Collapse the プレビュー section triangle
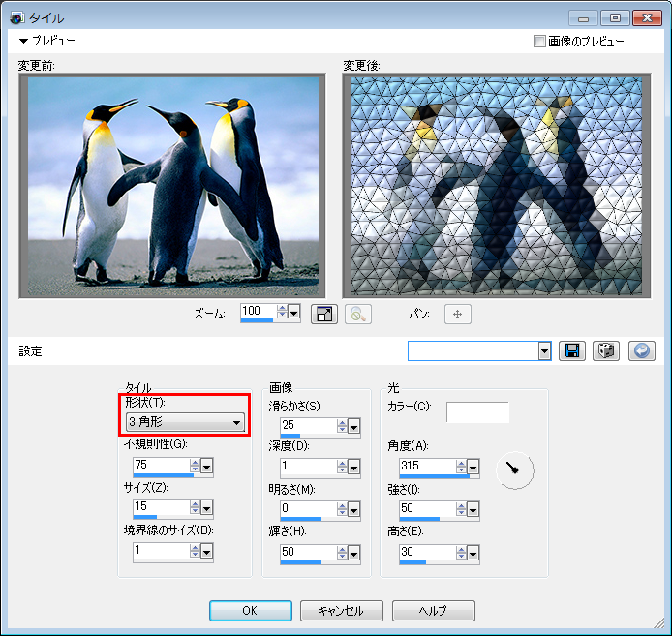Viewport: 672px width, 636px height. 23,41
